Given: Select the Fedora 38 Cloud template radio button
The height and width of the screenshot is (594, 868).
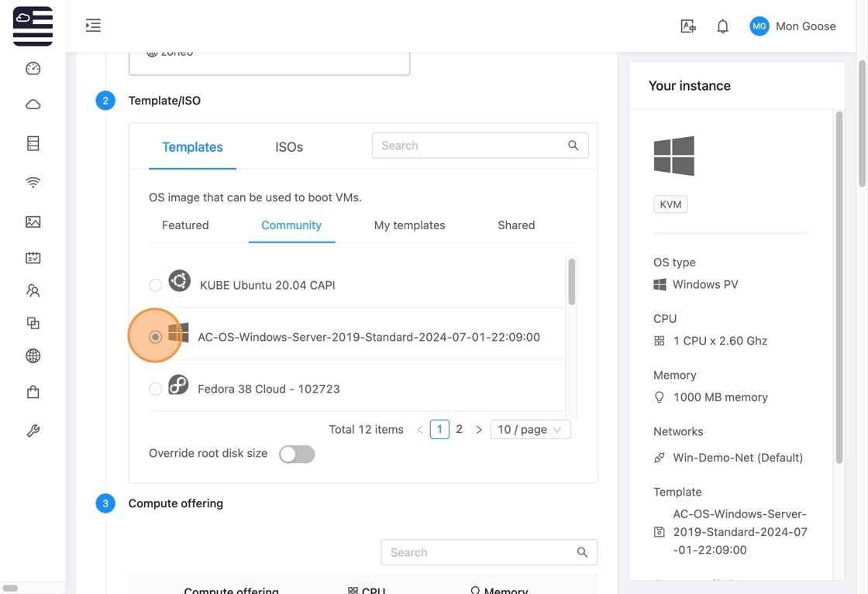Looking at the screenshot, I should (156, 389).
